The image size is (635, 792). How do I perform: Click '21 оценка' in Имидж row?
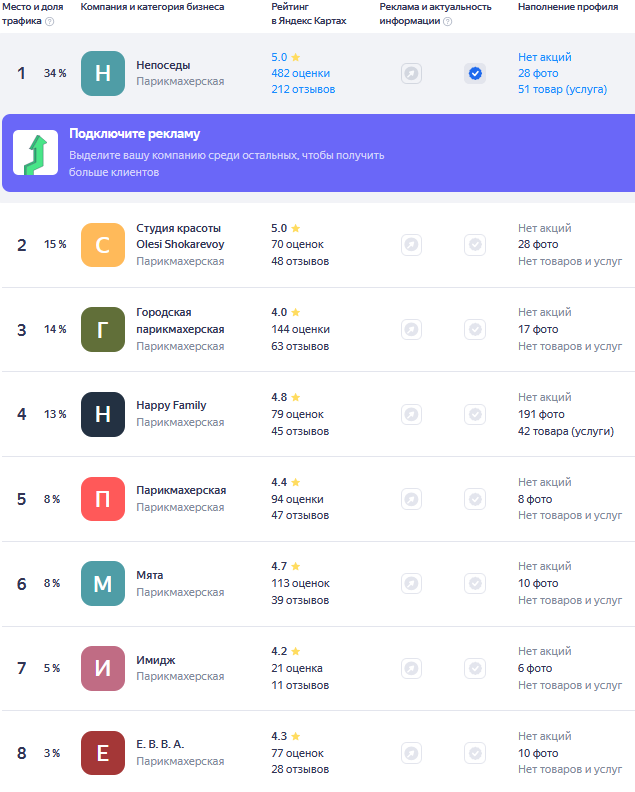pyautogui.click(x=297, y=668)
